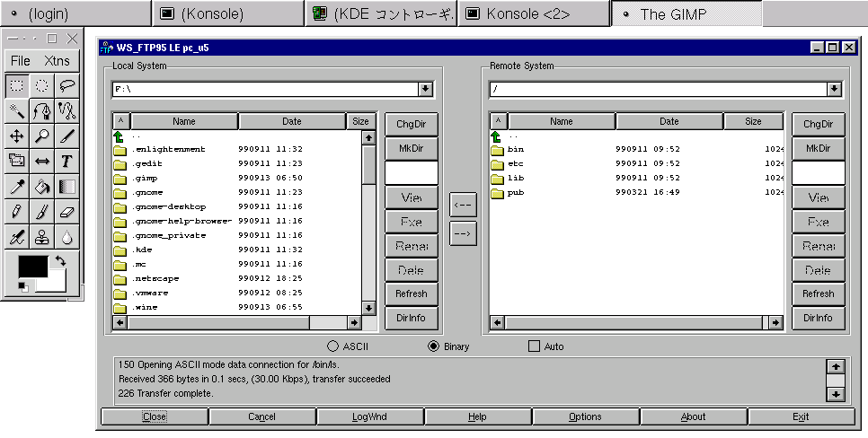Click remote list horizontal scroll right arrow
This screenshot has height=438, width=868.
click(775, 322)
